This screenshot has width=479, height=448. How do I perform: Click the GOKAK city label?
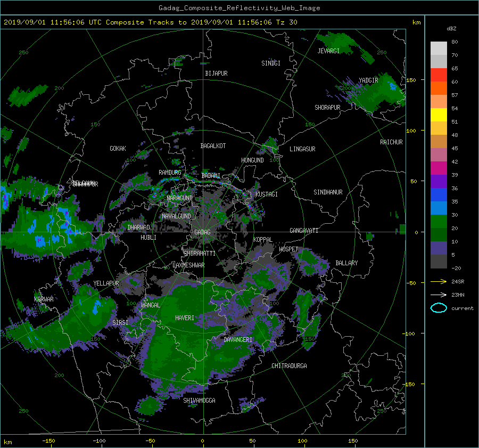[118, 149]
